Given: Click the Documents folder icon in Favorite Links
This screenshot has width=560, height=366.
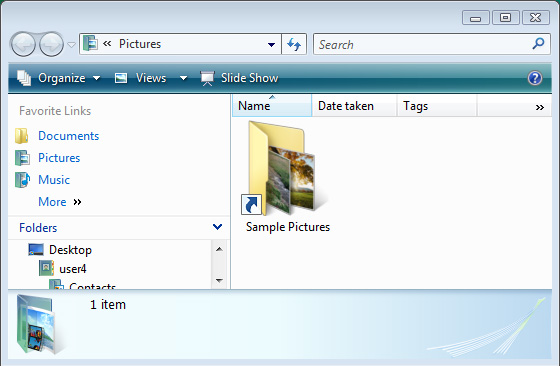Looking at the screenshot, I should tap(22, 136).
